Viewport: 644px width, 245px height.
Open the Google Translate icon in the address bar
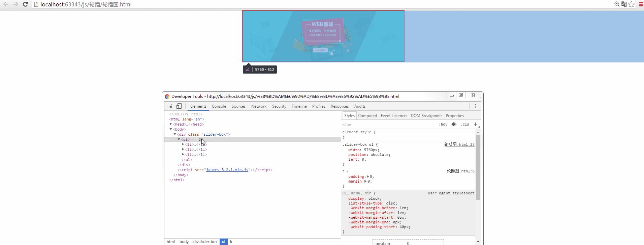click(x=624, y=4)
